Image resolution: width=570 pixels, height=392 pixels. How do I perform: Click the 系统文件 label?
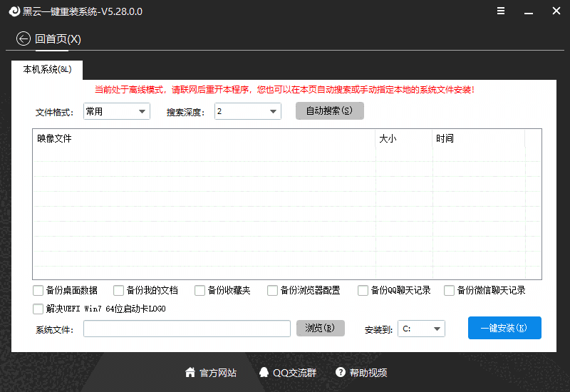point(55,330)
